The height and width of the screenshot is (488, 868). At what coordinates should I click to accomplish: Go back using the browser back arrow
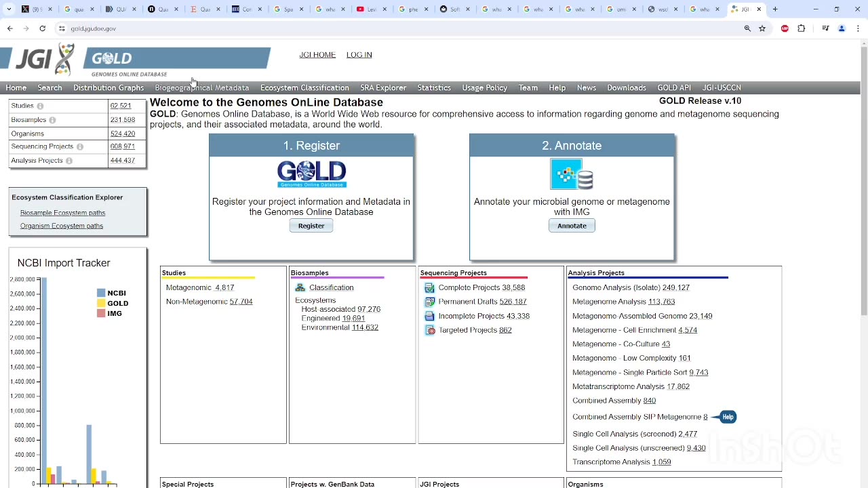9,28
